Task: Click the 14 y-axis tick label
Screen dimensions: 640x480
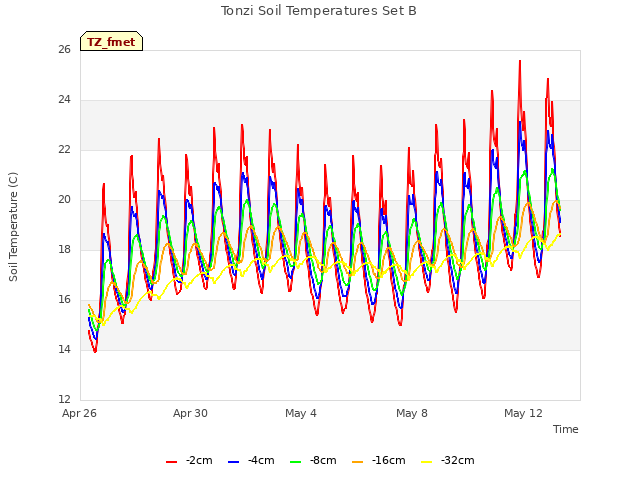Action: click(x=64, y=350)
